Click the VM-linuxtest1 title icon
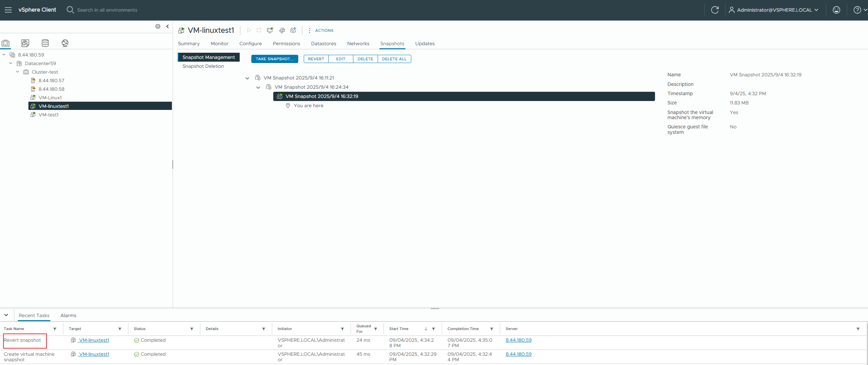 [x=181, y=30]
